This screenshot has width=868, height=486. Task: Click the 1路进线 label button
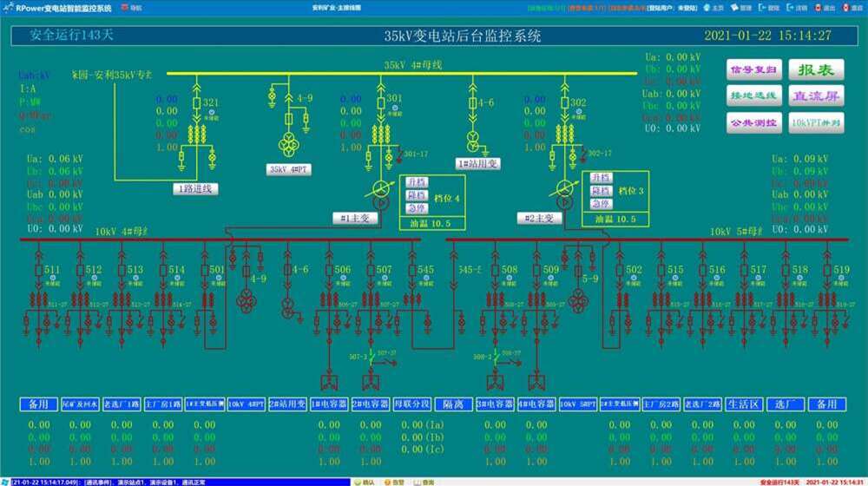[194, 188]
